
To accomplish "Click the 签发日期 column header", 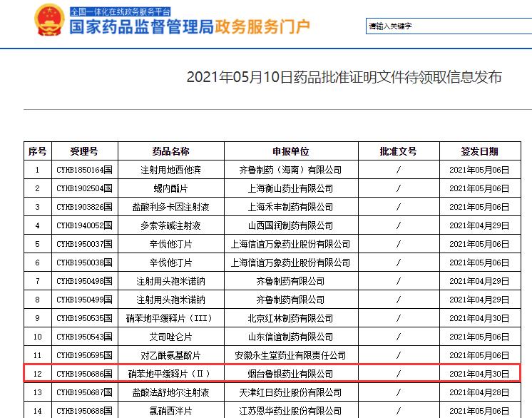I will click(x=479, y=151).
